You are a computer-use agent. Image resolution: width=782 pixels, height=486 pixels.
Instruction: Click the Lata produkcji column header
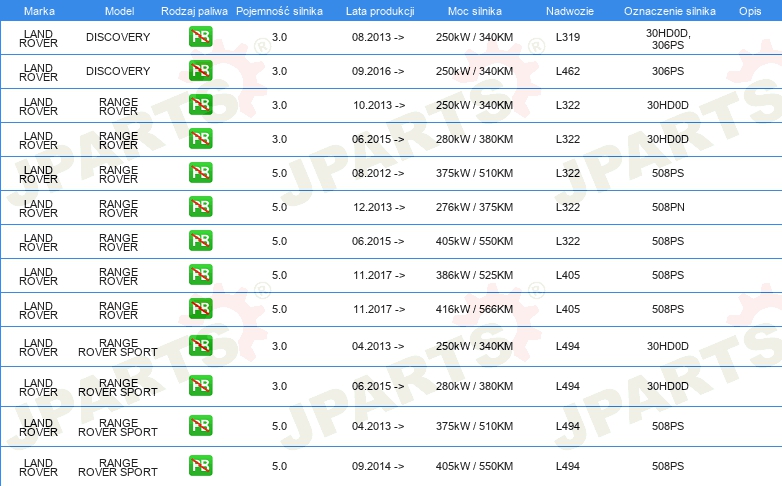coord(378,10)
